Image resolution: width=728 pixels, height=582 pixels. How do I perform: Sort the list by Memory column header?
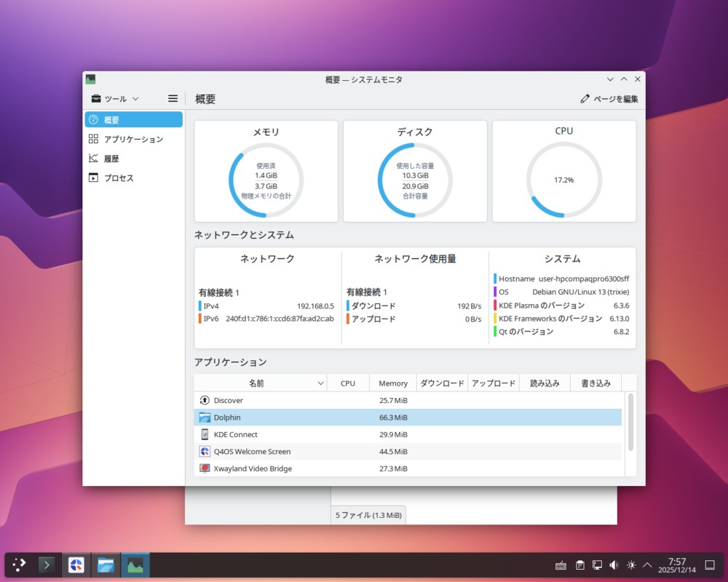393,383
